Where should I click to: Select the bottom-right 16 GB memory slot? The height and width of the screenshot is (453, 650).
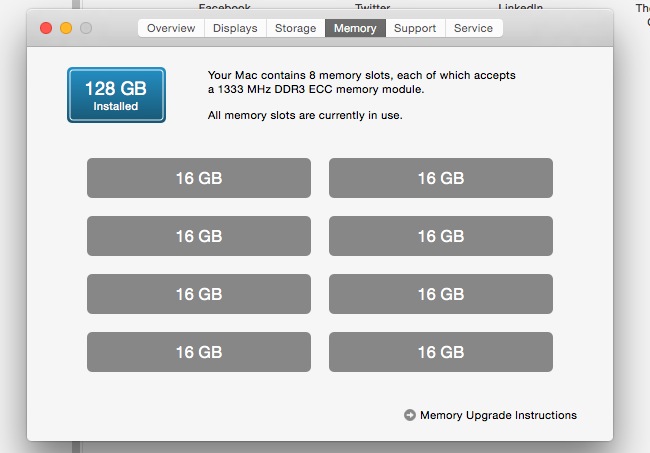click(441, 352)
